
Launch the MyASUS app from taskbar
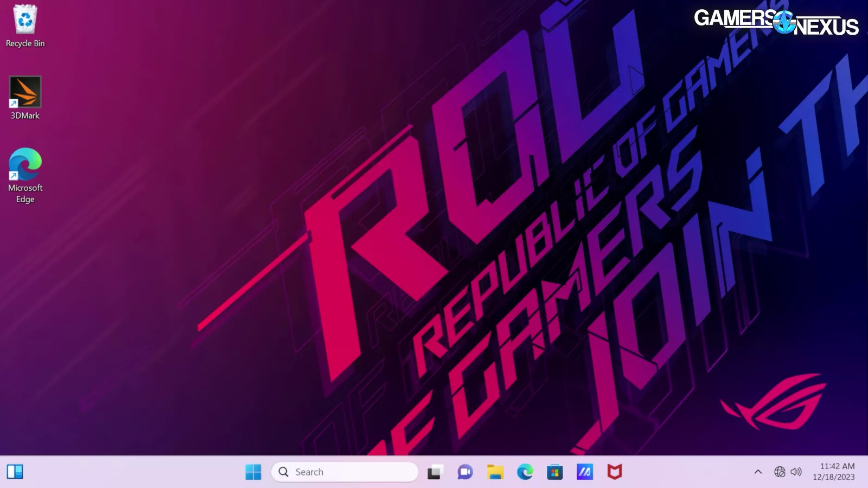tap(584, 472)
